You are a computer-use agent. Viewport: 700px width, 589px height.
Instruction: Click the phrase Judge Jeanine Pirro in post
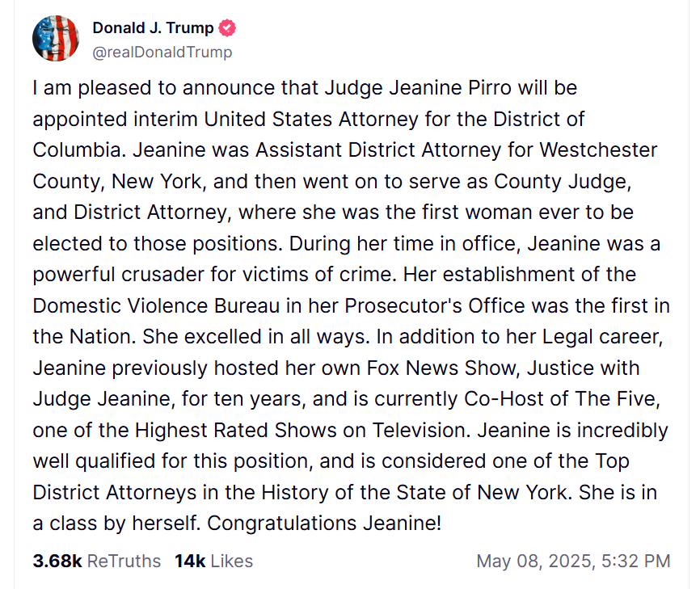(x=418, y=88)
